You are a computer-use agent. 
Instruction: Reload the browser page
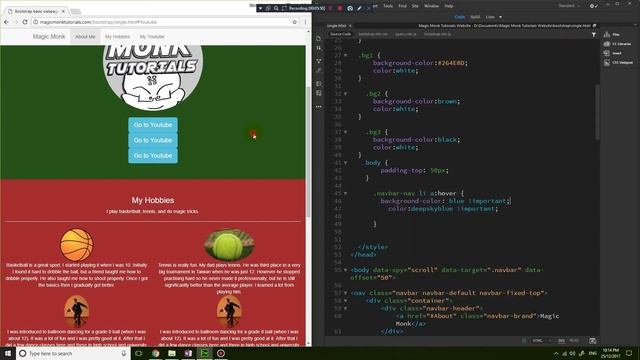click(25, 22)
